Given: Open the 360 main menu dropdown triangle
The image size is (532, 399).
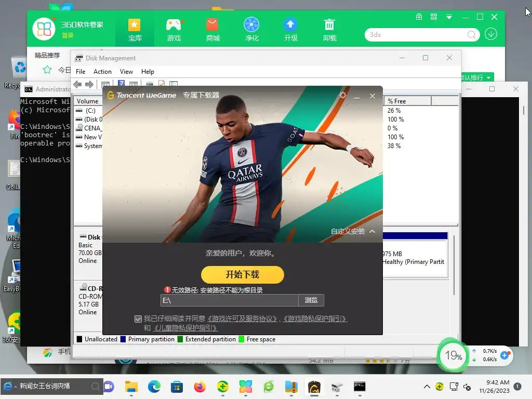Looking at the screenshot, I should 449,17.
